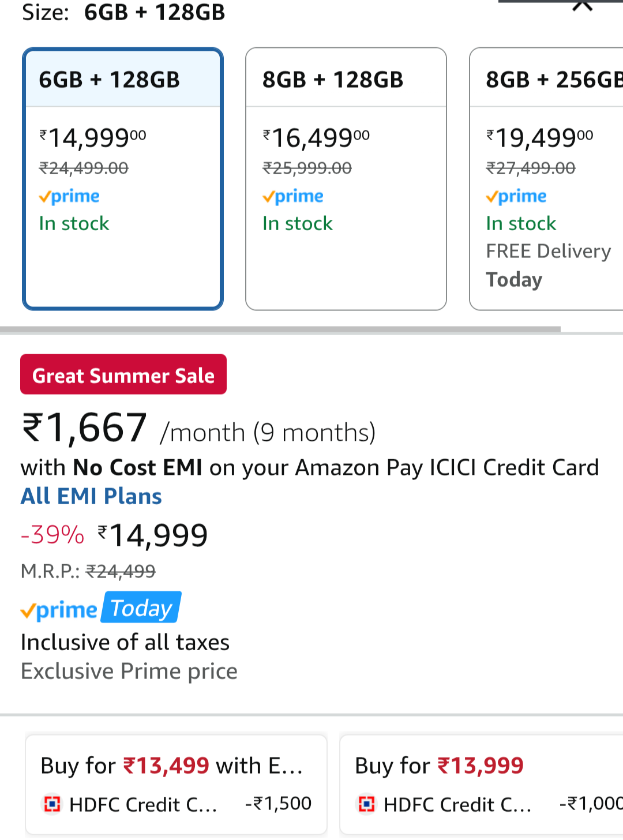Tap the -39% discount label
The image size is (623, 840).
point(52,535)
